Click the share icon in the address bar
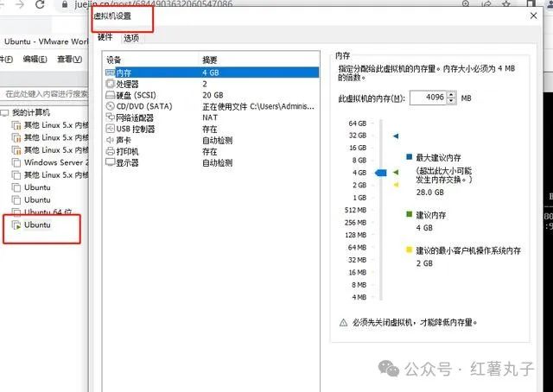The height and width of the screenshot is (392, 553). pyautogui.click(x=486, y=3)
